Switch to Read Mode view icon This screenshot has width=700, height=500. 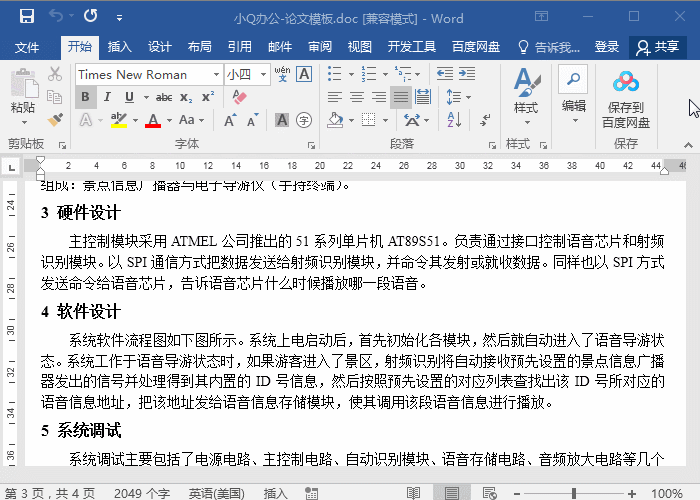coord(413,492)
